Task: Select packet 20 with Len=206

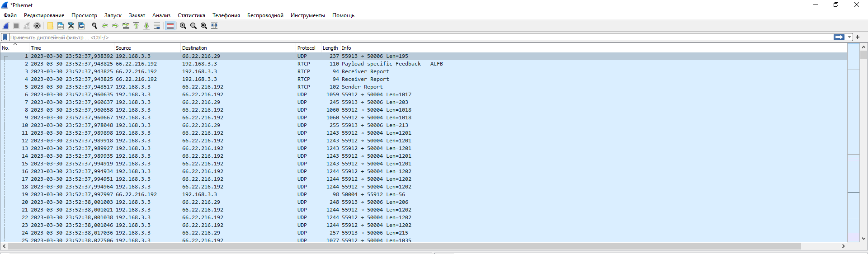Action: 424,202
